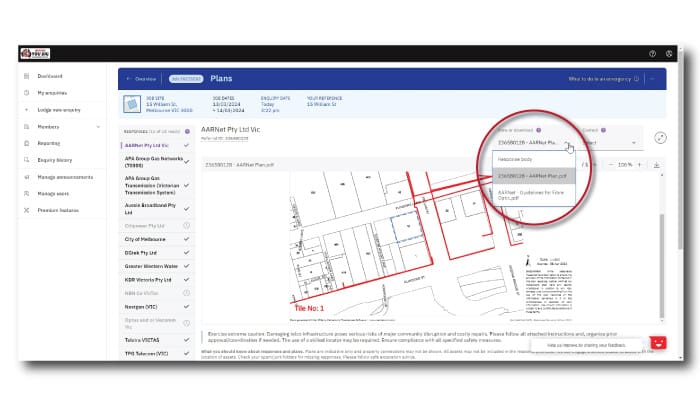Screen dimensions: 700x404
Task: Click the fullscreen expand plan icon
Action: point(661,139)
